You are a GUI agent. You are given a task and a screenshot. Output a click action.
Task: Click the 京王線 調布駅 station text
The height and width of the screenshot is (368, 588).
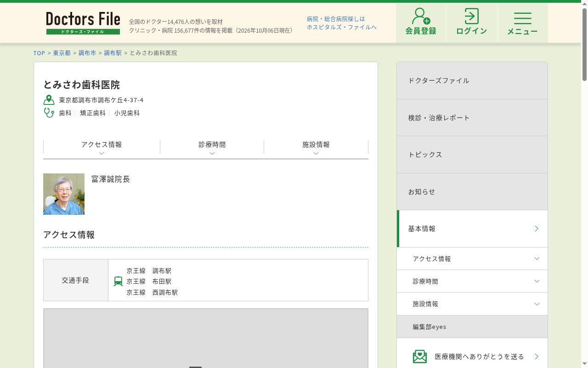click(149, 271)
